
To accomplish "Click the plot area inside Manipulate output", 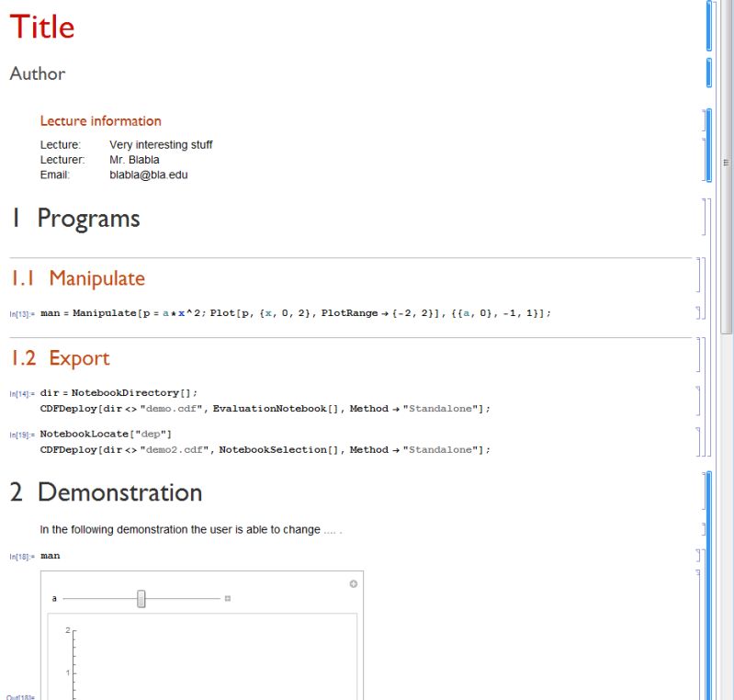I will point(202,657).
